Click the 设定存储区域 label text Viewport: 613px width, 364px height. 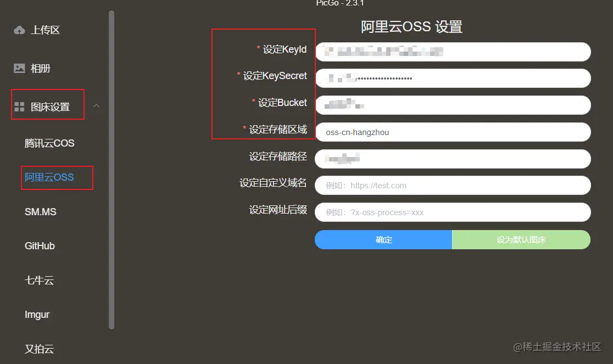(x=278, y=129)
